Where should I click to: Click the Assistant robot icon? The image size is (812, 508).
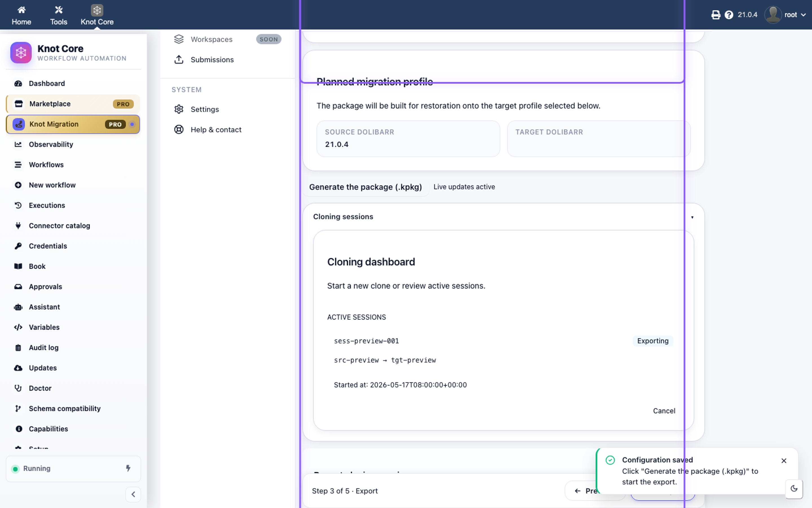tap(18, 307)
